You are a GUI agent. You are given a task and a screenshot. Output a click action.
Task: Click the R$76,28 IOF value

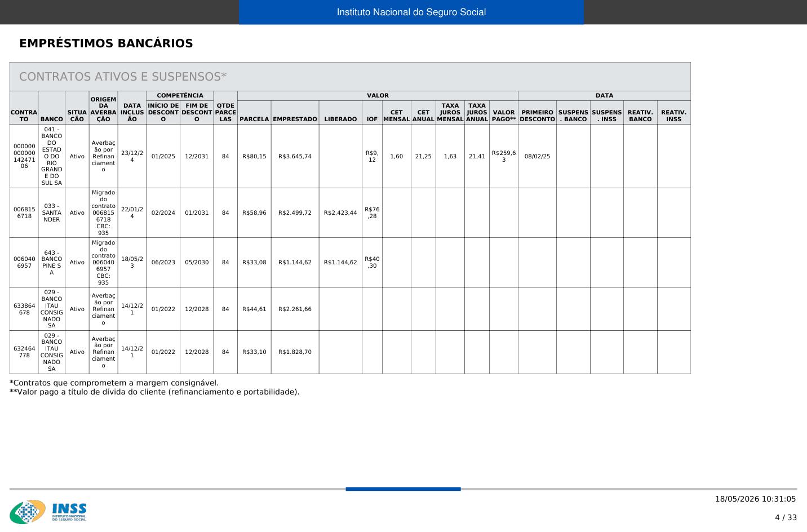tap(372, 212)
